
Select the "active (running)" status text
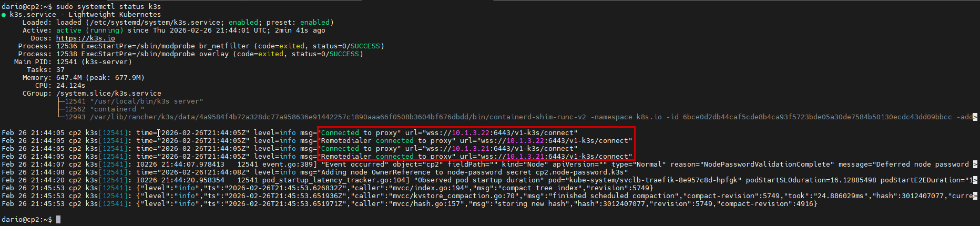[x=89, y=30]
